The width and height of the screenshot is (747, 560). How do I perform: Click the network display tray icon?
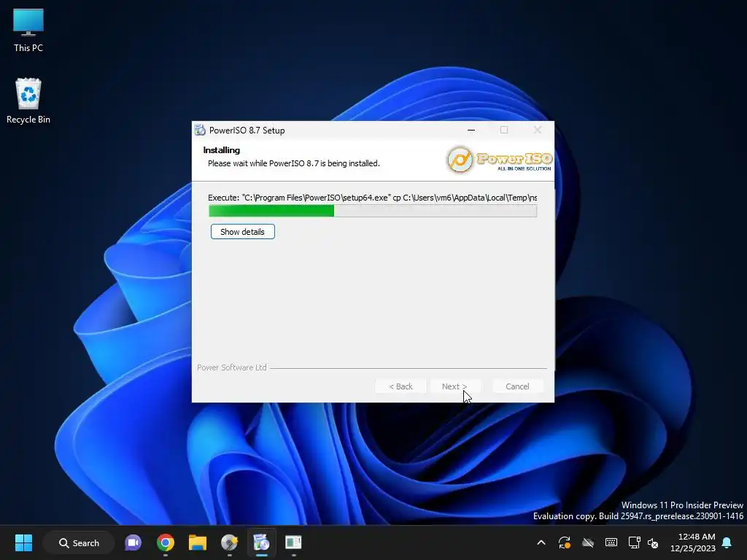(634, 542)
